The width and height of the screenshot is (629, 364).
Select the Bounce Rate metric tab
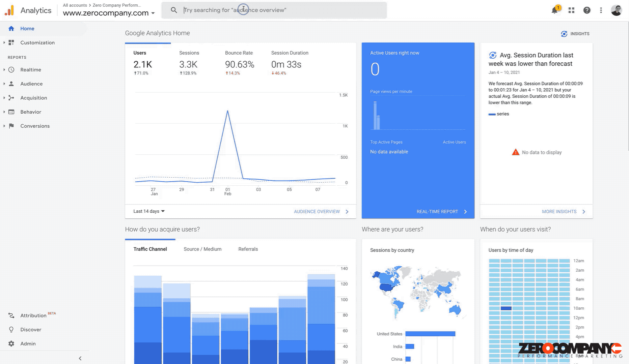click(x=240, y=63)
